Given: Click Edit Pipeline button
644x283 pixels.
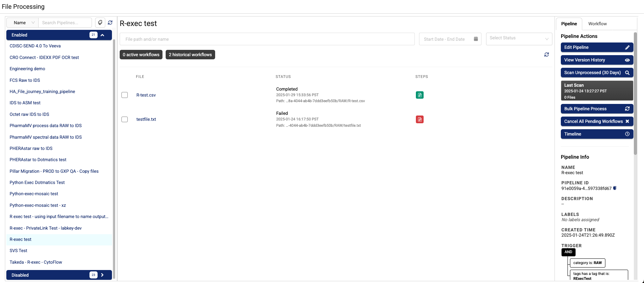Looking at the screenshot, I should [597, 47].
